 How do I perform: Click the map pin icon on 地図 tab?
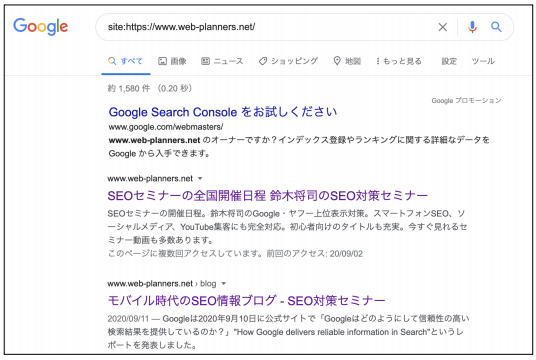(x=337, y=61)
